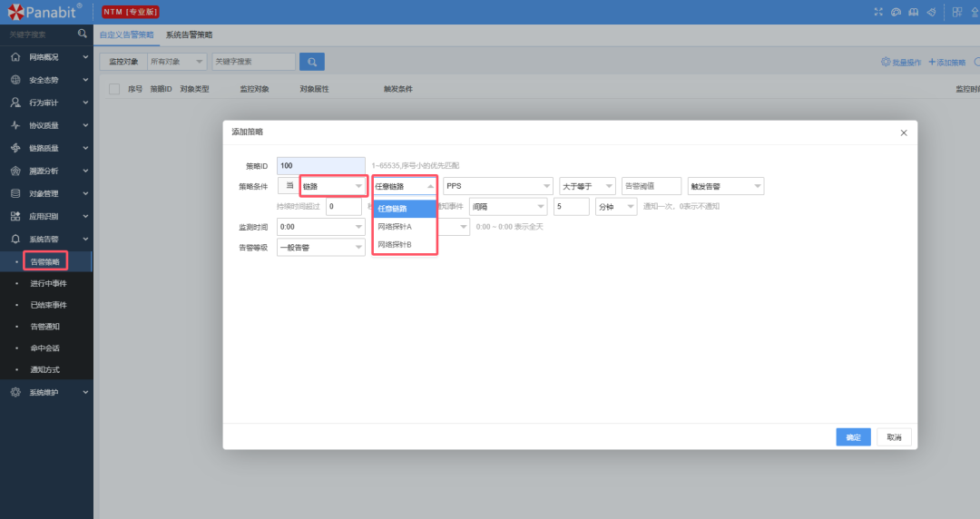
Task: Open the 一般告警 alarm level dropdown
Action: (320, 247)
